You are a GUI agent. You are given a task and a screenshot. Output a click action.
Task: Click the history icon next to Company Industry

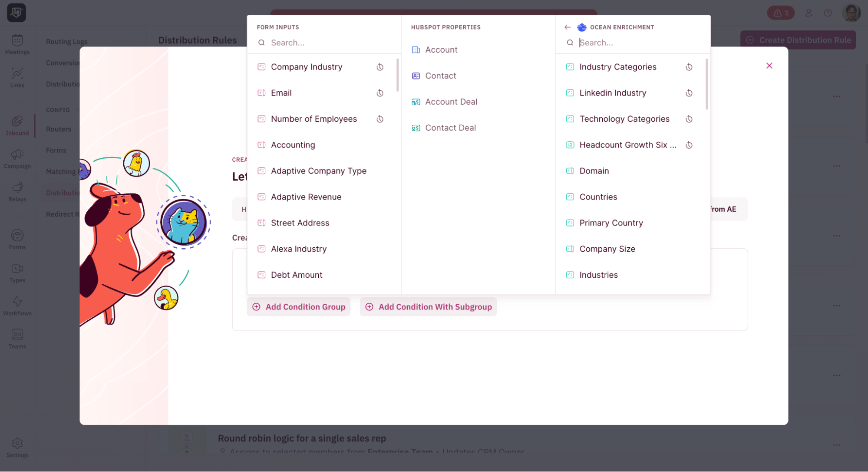380,67
